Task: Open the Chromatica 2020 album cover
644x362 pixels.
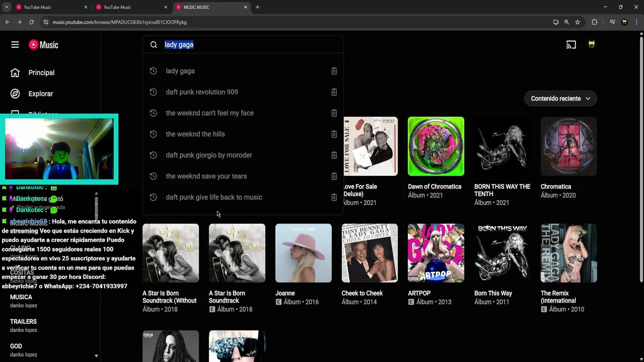Action: click(569, 146)
